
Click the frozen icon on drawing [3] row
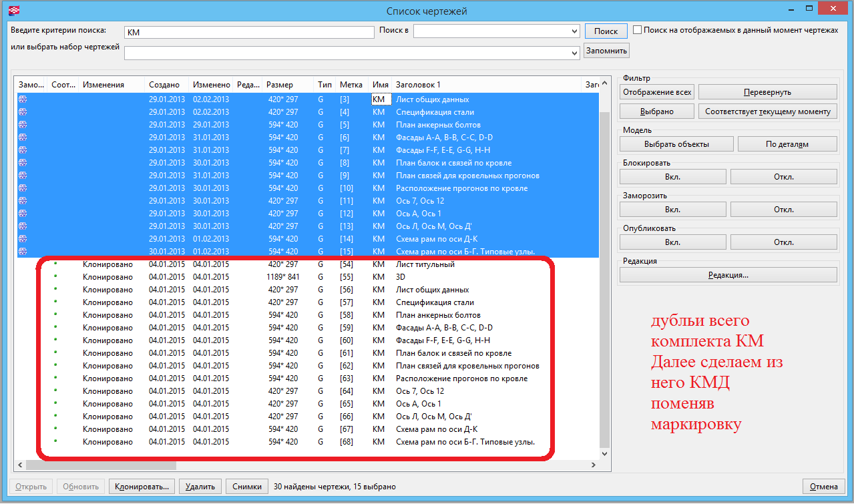[23, 99]
